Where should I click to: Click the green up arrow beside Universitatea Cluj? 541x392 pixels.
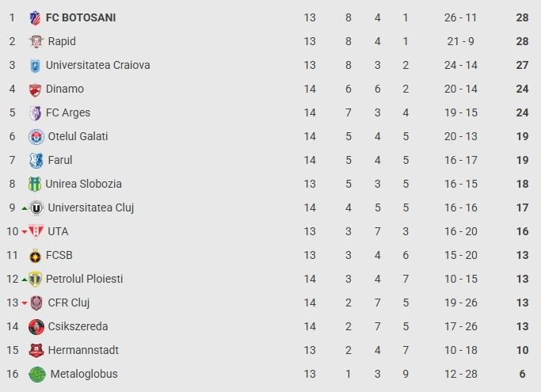tap(24, 208)
